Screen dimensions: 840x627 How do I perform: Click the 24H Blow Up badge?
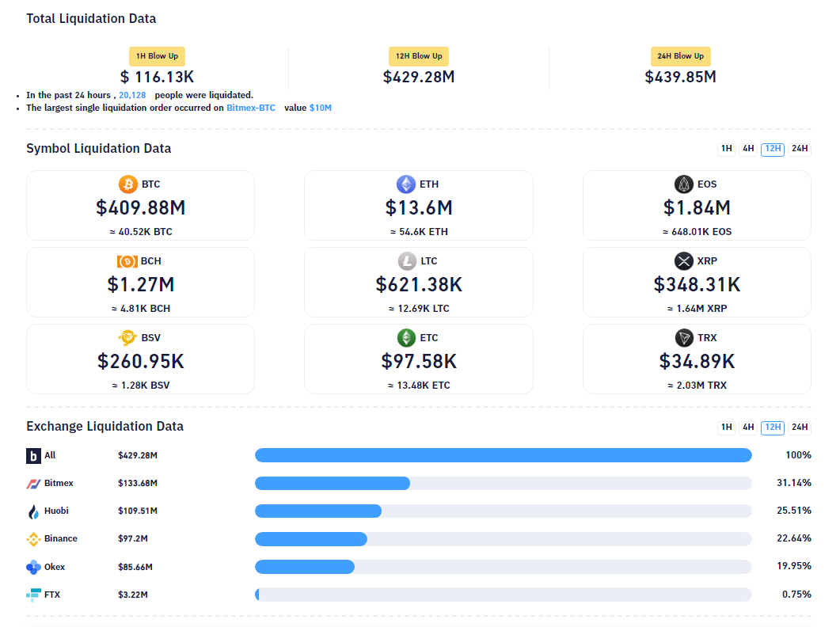[680, 56]
